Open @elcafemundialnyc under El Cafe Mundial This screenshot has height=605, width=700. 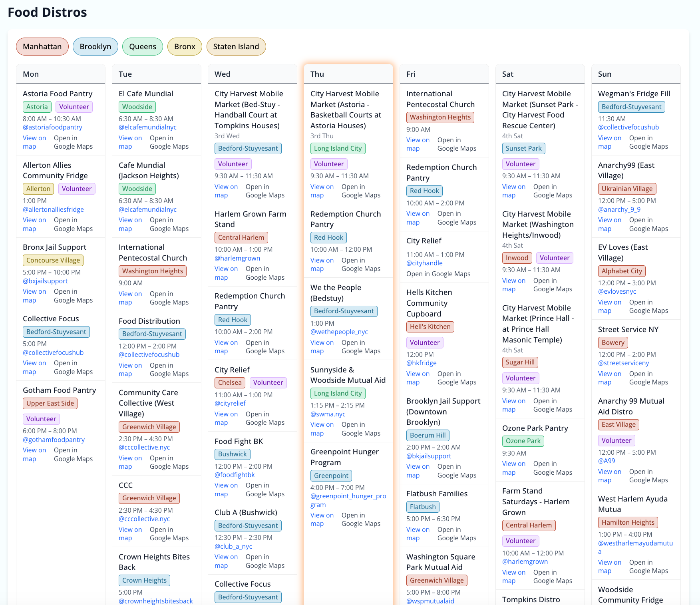point(147,127)
